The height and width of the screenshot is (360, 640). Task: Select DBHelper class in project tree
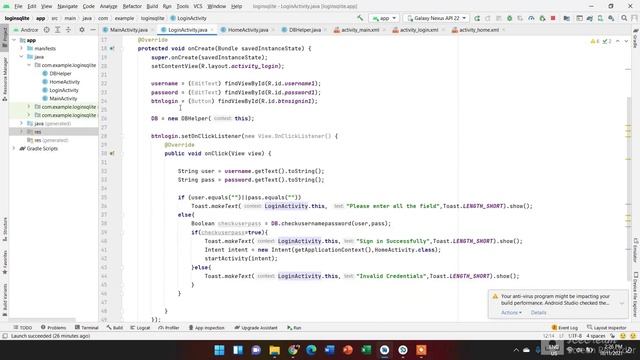pos(60,73)
